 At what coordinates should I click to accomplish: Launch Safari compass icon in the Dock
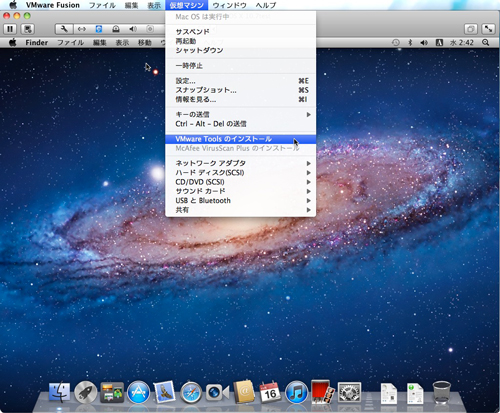point(191,392)
